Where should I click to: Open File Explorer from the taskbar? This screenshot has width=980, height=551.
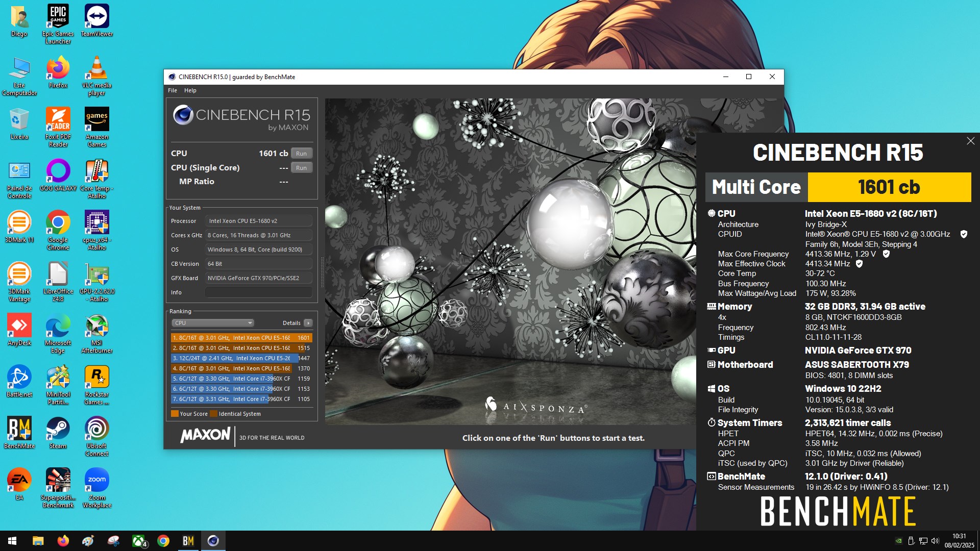click(38, 541)
